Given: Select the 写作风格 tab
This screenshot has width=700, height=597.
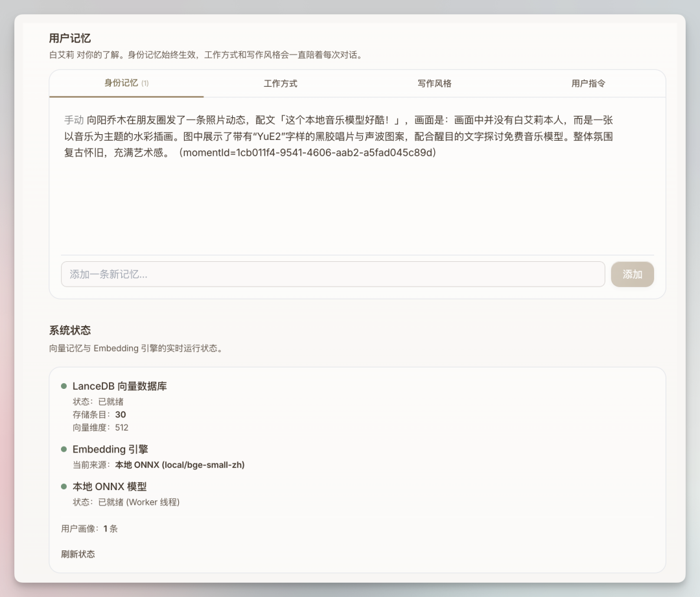Looking at the screenshot, I should (434, 84).
